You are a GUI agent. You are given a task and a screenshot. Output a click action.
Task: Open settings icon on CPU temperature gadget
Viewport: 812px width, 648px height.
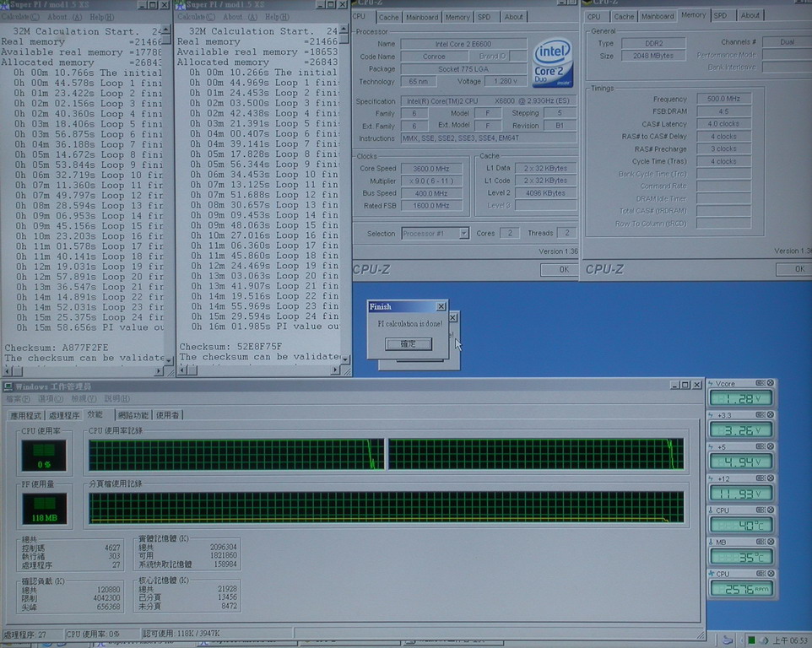click(x=761, y=510)
